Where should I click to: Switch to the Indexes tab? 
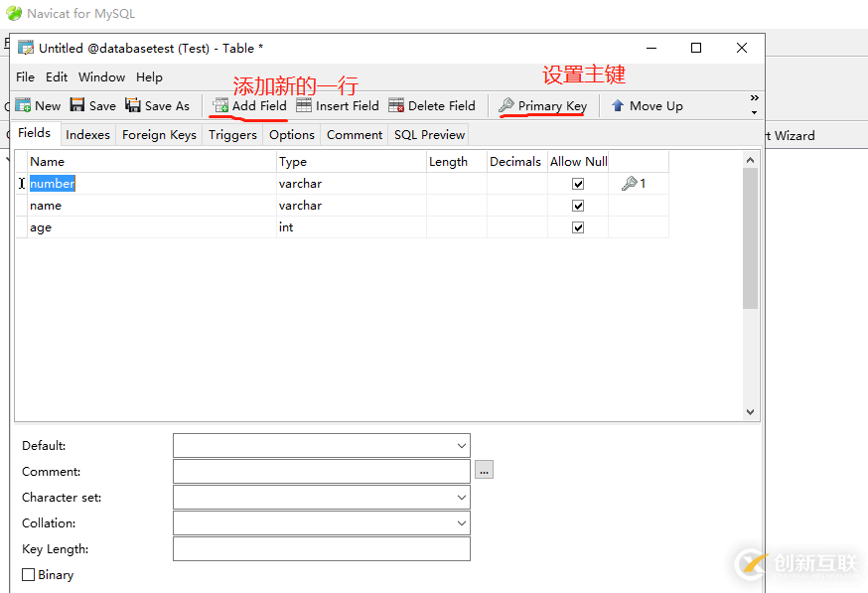point(87,134)
